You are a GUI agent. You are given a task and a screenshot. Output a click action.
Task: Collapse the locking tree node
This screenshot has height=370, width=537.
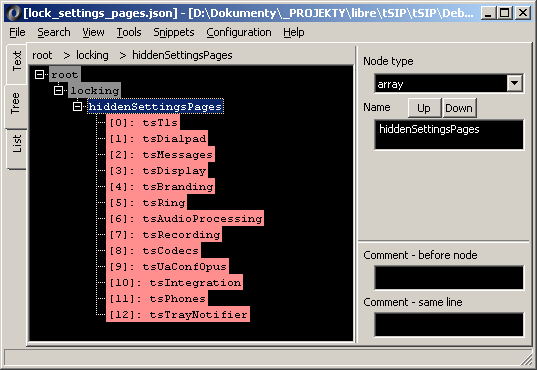59,90
